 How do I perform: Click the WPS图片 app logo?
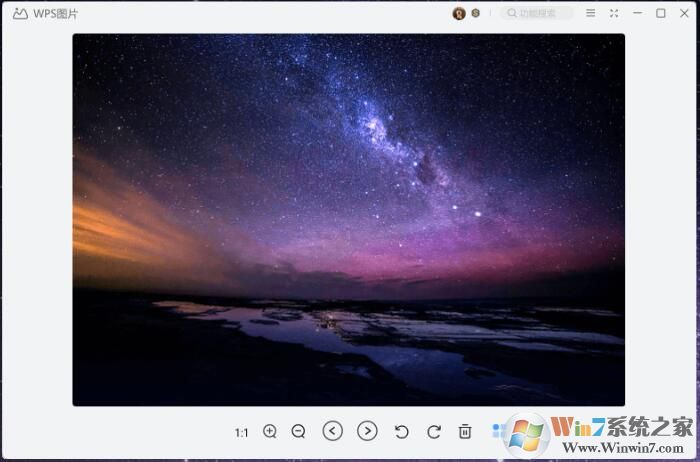tap(20, 14)
